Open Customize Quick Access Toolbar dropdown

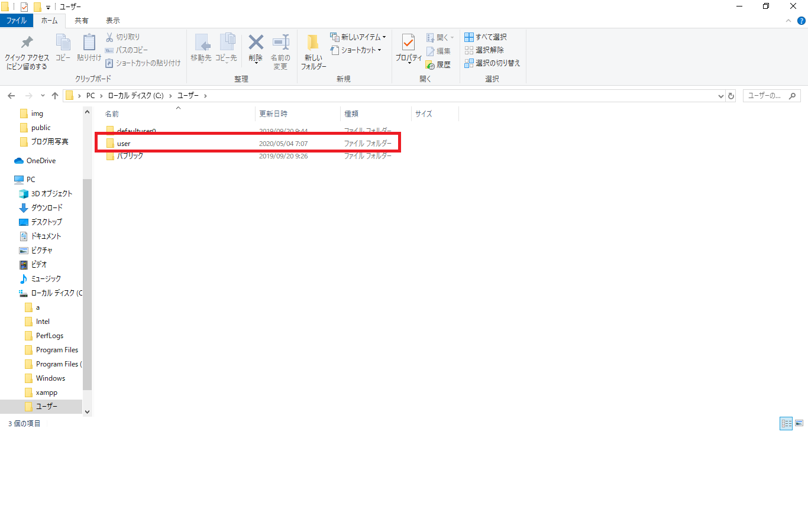pyautogui.click(x=48, y=7)
